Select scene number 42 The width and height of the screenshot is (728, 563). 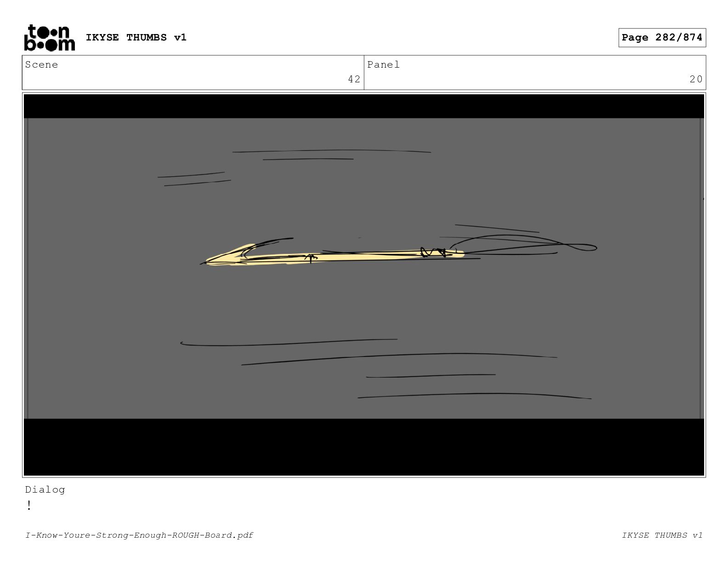coord(354,79)
